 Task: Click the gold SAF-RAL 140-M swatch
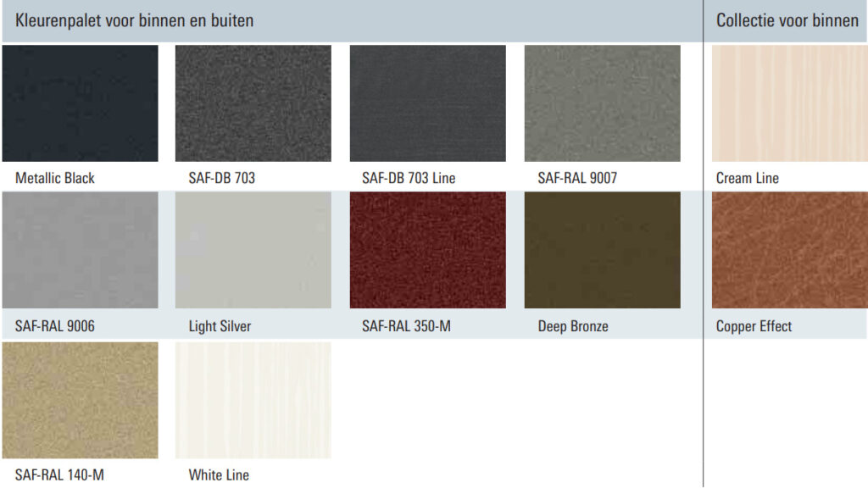80,400
